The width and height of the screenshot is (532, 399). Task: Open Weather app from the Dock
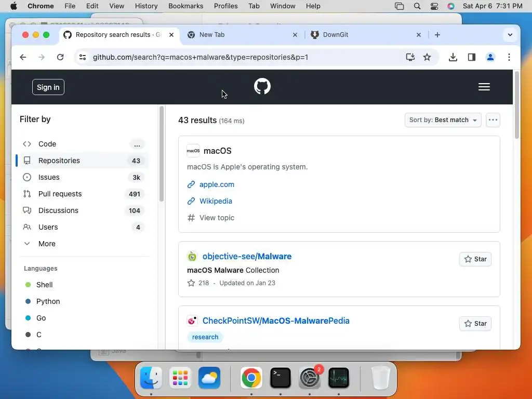pyautogui.click(x=209, y=378)
